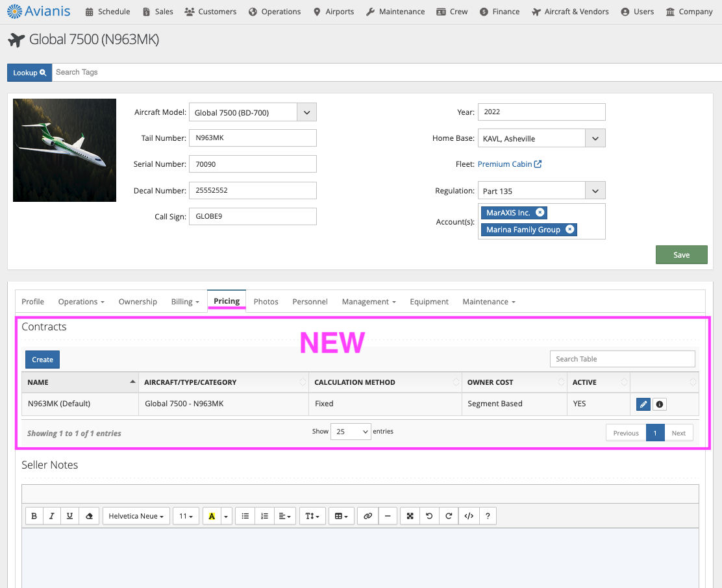Toggle bold formatting in Seller Notes
722x588 pixels.
coord(34,516)
